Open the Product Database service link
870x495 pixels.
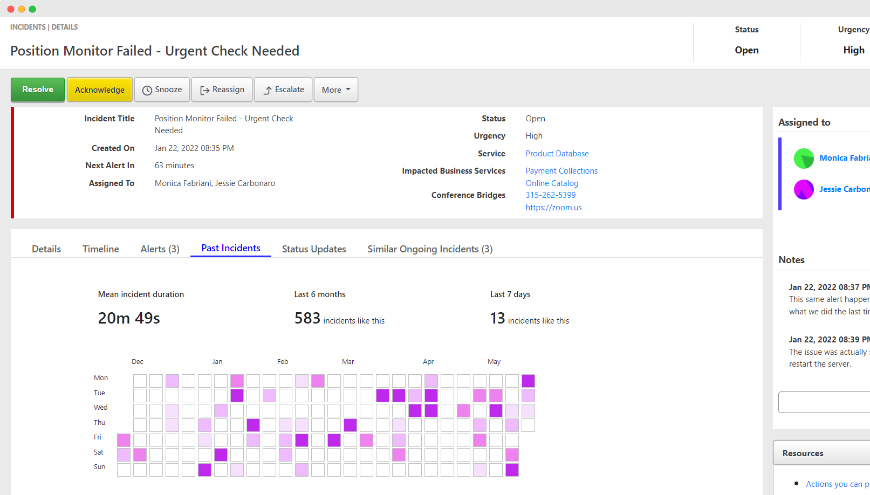tap(557, 154)
